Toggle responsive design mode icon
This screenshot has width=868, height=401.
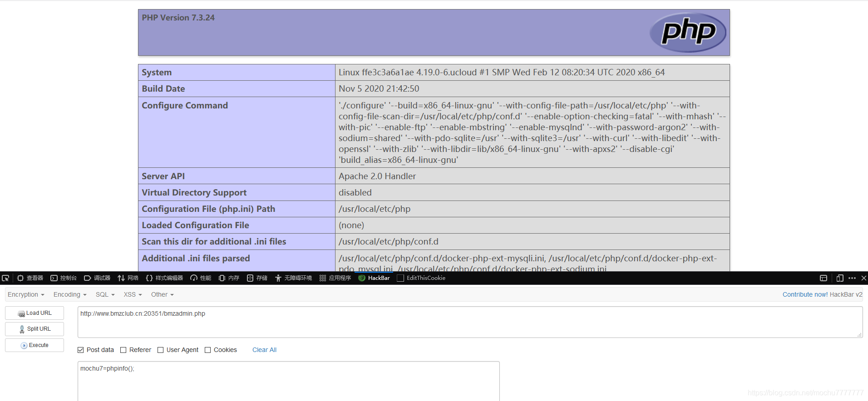[x=840, y=278]
